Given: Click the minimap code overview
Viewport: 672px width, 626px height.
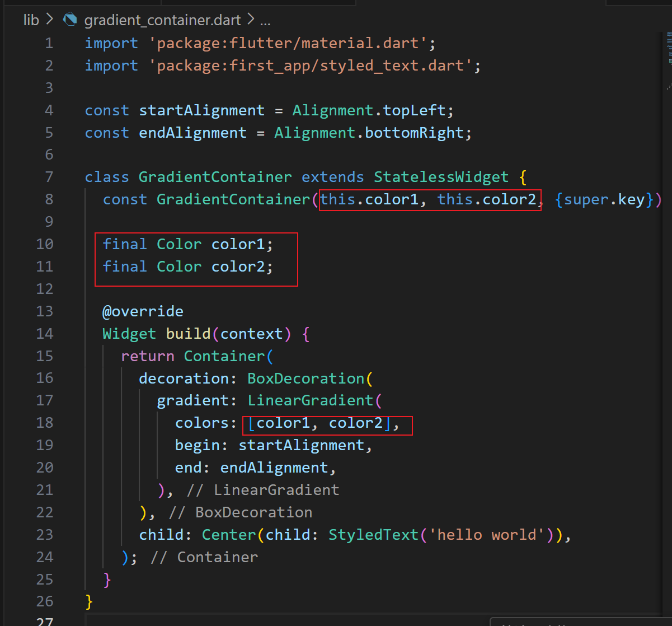Looking at the screenshot, I should click(x=669, y=62).
